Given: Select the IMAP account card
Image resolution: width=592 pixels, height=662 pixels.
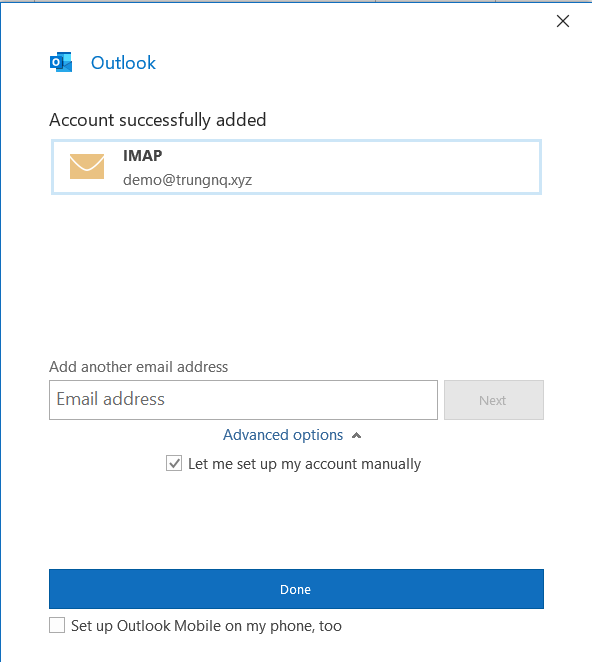Looking at the screenshot, I should coord(296,167).
